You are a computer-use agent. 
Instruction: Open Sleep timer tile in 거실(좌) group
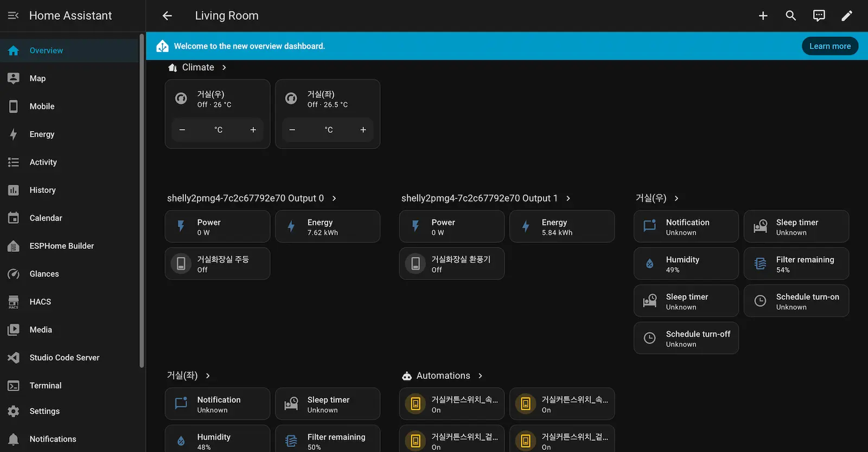click(x=328, y=404)
